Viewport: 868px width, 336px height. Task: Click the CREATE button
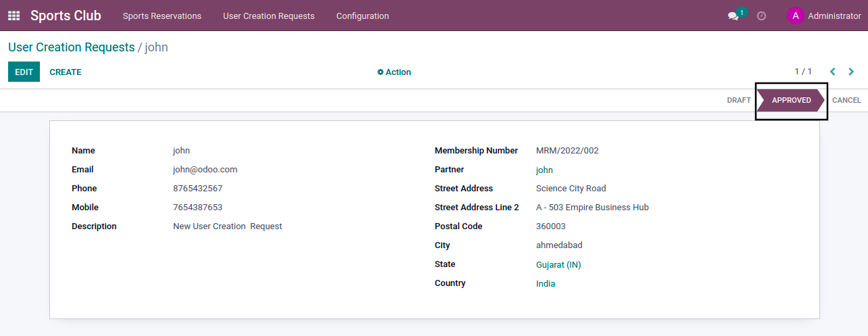point(66,72)
